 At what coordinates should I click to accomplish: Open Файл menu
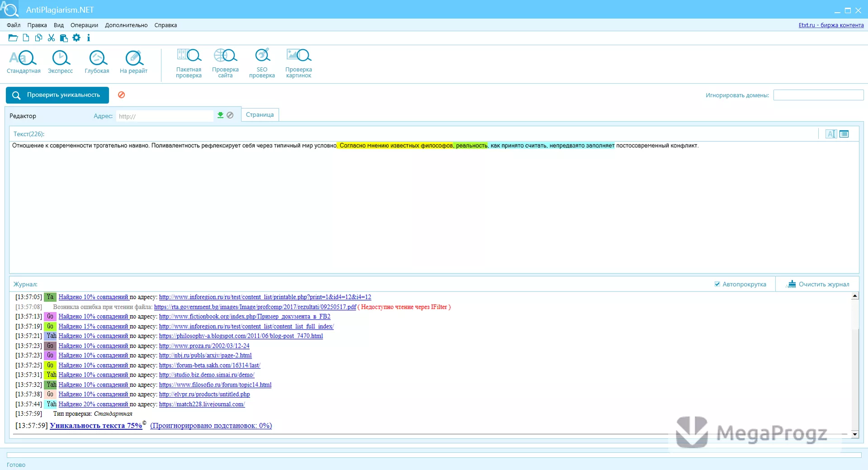(x=14, y=25)
